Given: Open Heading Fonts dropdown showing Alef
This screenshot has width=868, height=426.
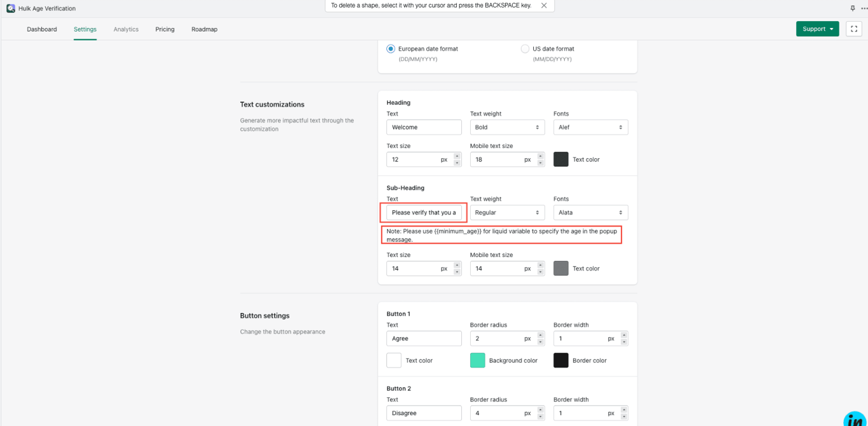Looking at the screenshot, I should (x=590, y=127).
